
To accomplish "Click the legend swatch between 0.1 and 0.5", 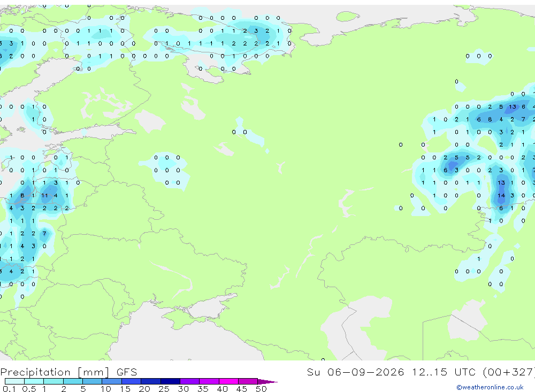I will [14, 381].
